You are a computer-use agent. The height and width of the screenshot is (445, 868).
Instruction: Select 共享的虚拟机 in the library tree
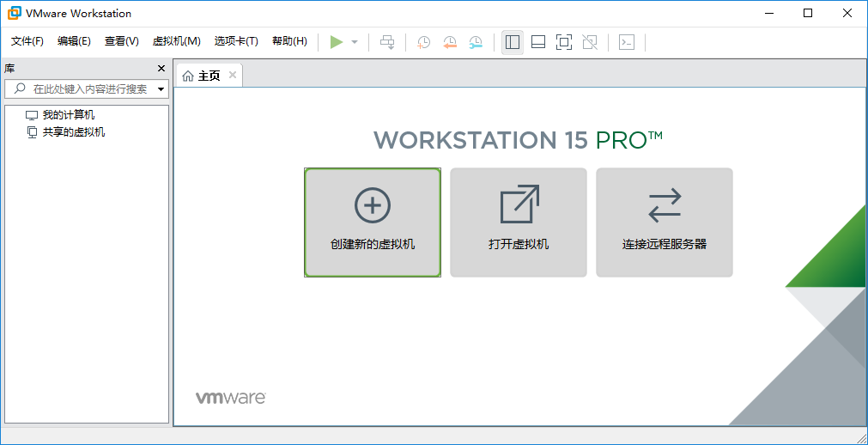(x=65, y=132)
